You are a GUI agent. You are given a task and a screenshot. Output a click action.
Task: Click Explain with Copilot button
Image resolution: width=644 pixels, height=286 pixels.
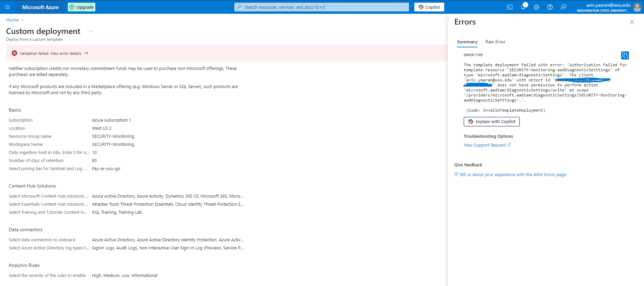(492, 122)
